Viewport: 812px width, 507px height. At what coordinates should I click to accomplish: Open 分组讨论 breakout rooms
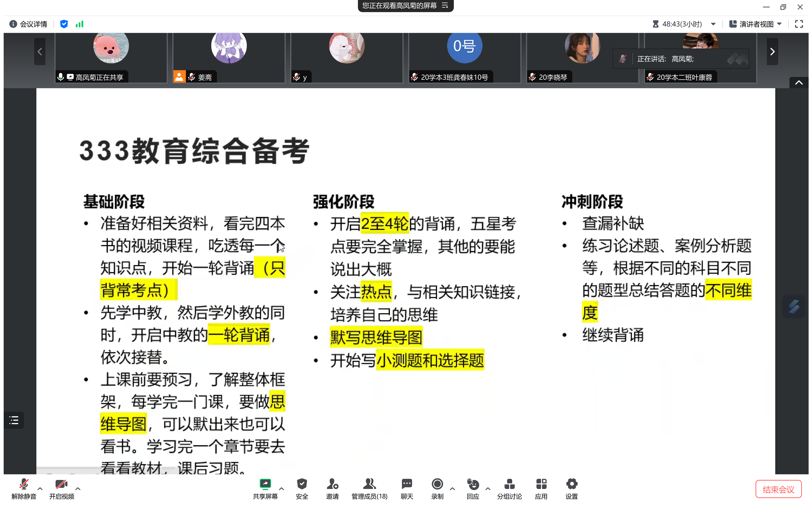click(509, 489)
